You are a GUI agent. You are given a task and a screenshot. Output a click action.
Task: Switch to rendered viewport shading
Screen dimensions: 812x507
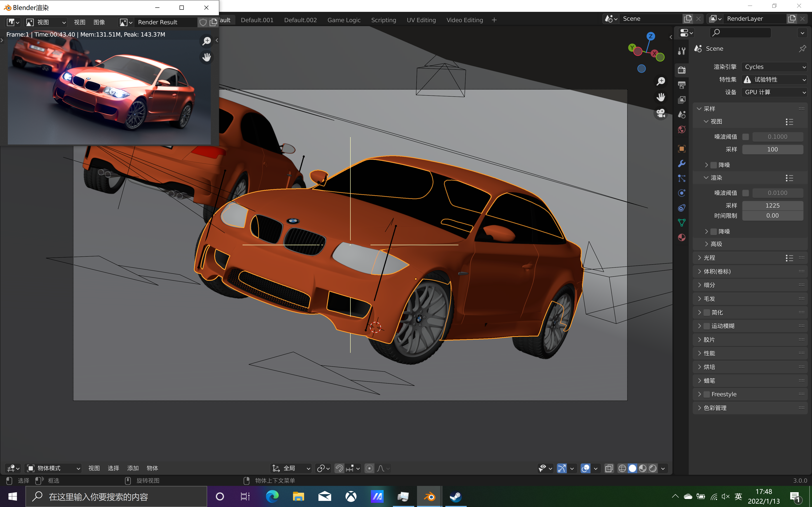coord(653,468)
